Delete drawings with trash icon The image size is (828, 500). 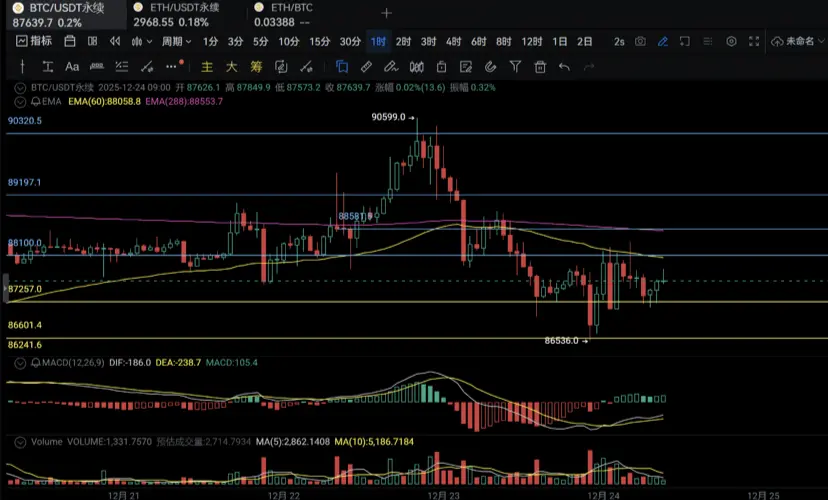540,67
